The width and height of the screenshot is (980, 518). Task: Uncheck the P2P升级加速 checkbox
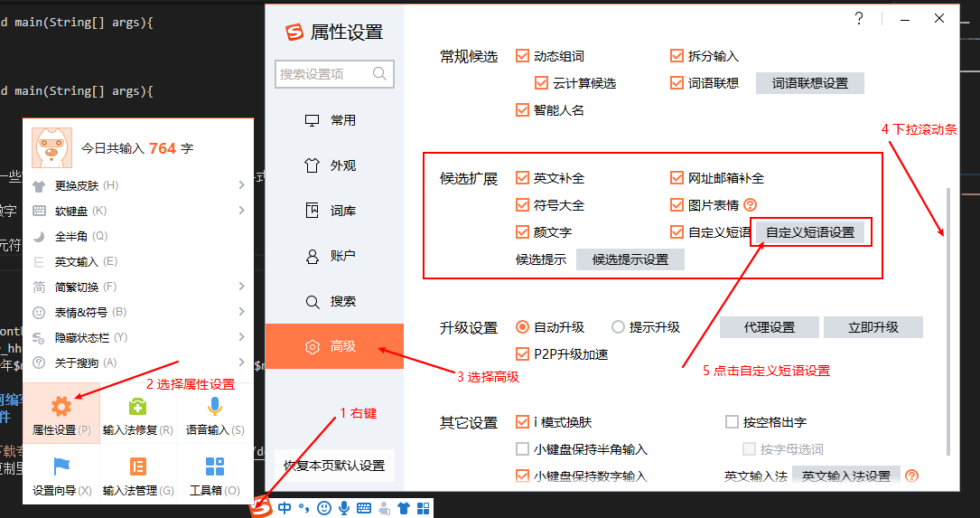click(x=522, y=354)
